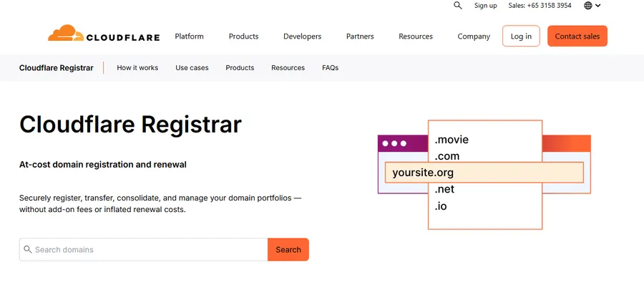
Task: Open the Products menu in main navigation
Action: 243,36
